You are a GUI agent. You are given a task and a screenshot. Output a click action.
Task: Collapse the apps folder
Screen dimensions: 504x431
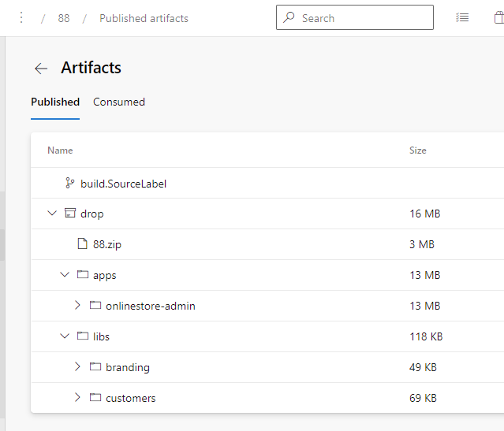click(x=65, y=275)
